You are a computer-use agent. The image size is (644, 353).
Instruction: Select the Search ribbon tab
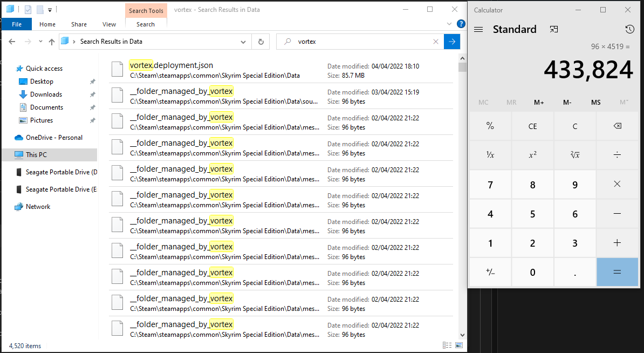[146, 24]
